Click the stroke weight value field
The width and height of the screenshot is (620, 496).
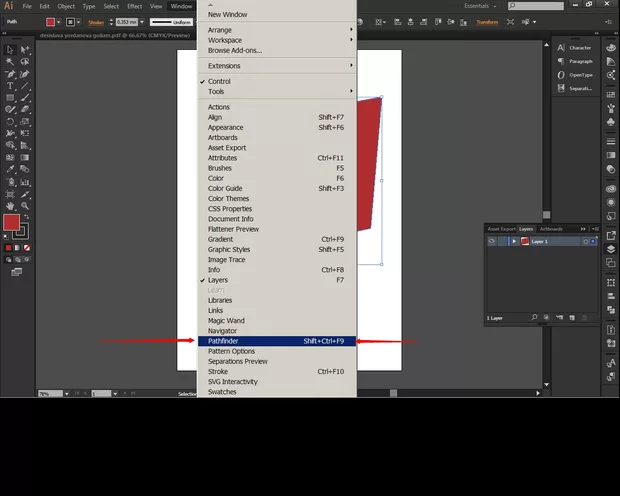[127, 22]
